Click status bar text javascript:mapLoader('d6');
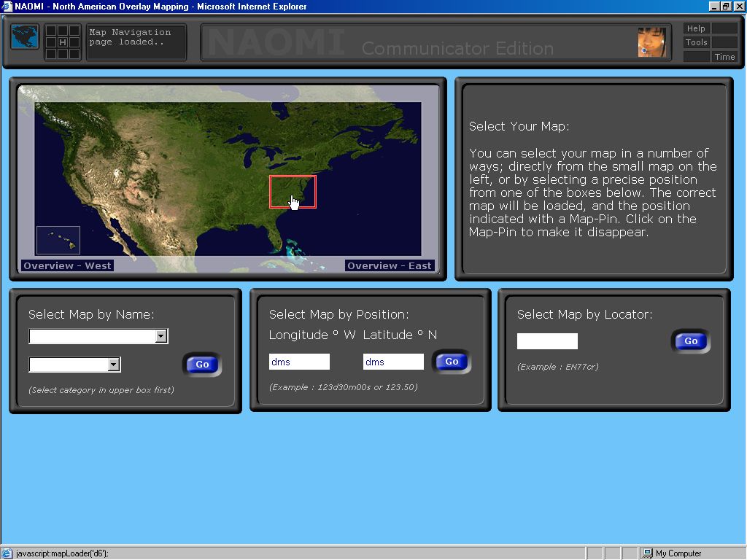The height and width of the screenshot is (560, 747). (x=62, y=553)
